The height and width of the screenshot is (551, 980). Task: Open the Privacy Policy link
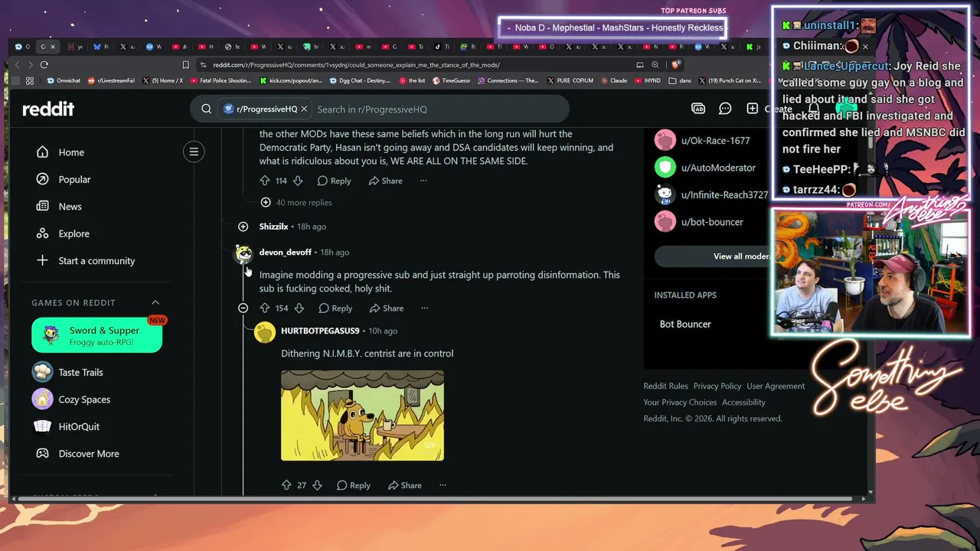click(x=717, y=386)
